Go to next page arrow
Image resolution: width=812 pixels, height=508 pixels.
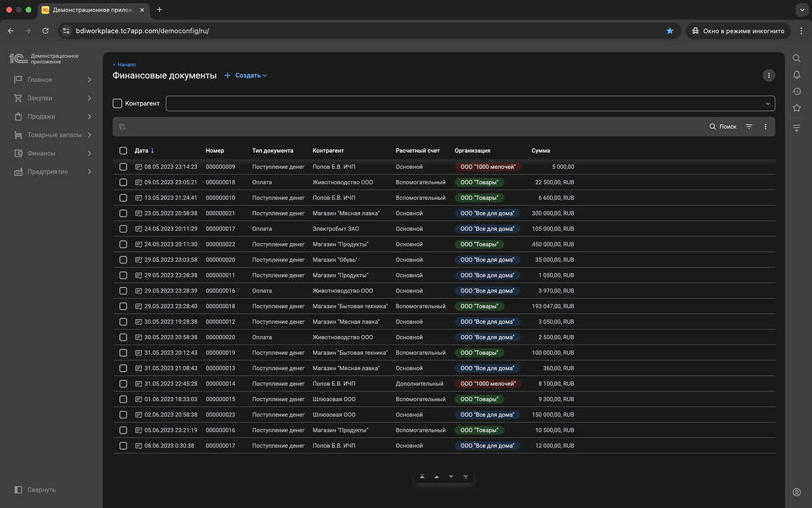point(451,477)
